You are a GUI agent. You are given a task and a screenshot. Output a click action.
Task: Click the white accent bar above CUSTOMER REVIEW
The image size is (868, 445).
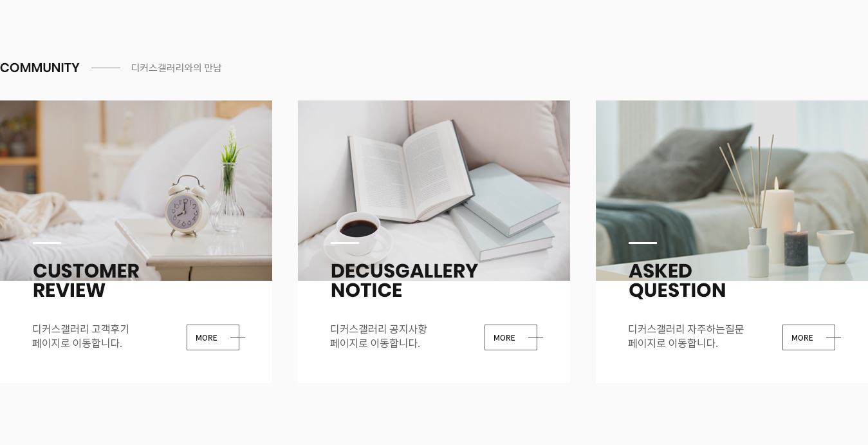tap(47, 243)
